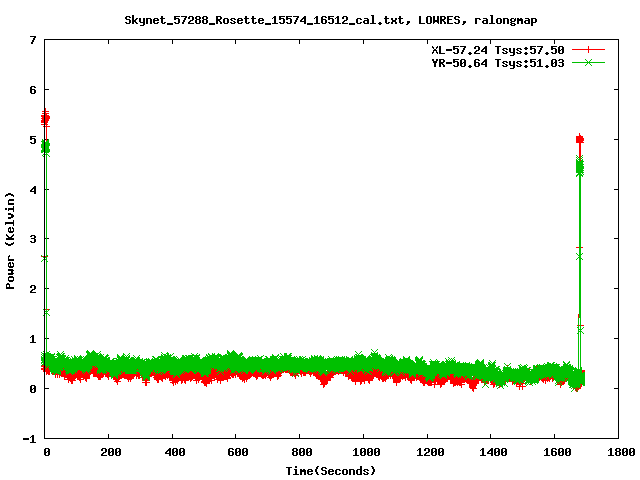Click the red calibration spike cluster near 5.4 Kelvin

point(45,118)
